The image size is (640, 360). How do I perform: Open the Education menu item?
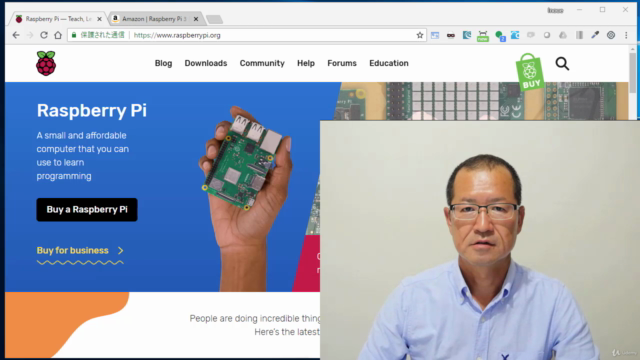(x=389, y=63)
